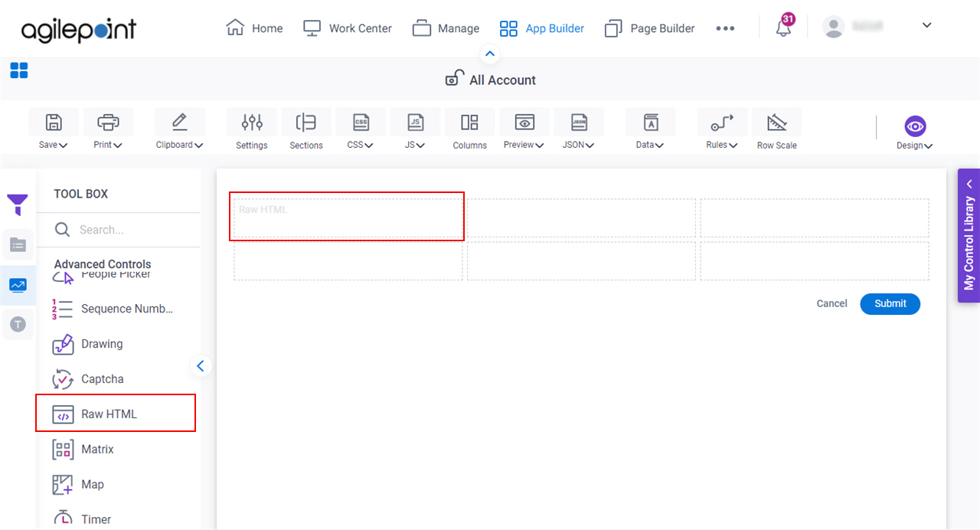Select the T circle icon in sidebar
This screenshot has width=980, height=530.
click(18, 325)
